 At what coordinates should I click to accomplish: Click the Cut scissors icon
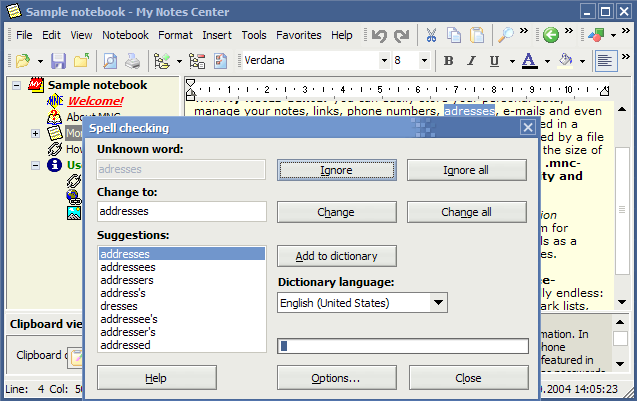coord(431,35)
